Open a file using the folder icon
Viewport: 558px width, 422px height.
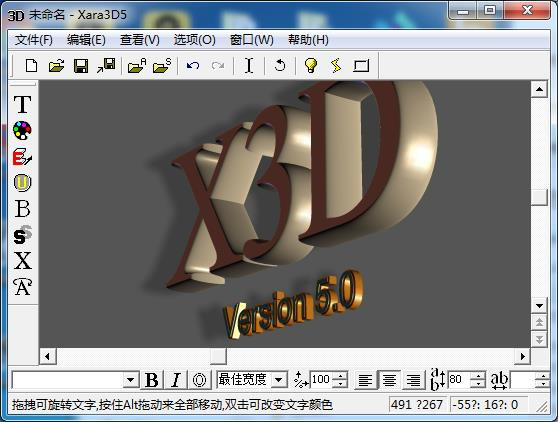57,66
